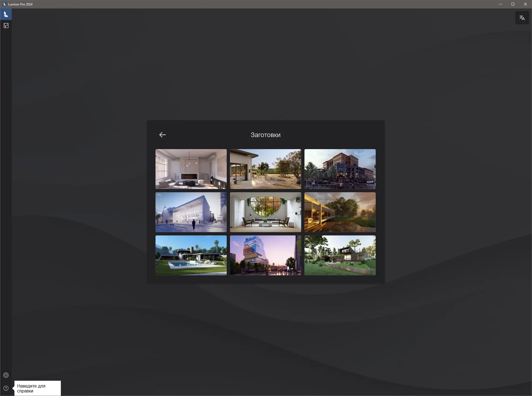Click the save project disk icon

coord(6,26)
